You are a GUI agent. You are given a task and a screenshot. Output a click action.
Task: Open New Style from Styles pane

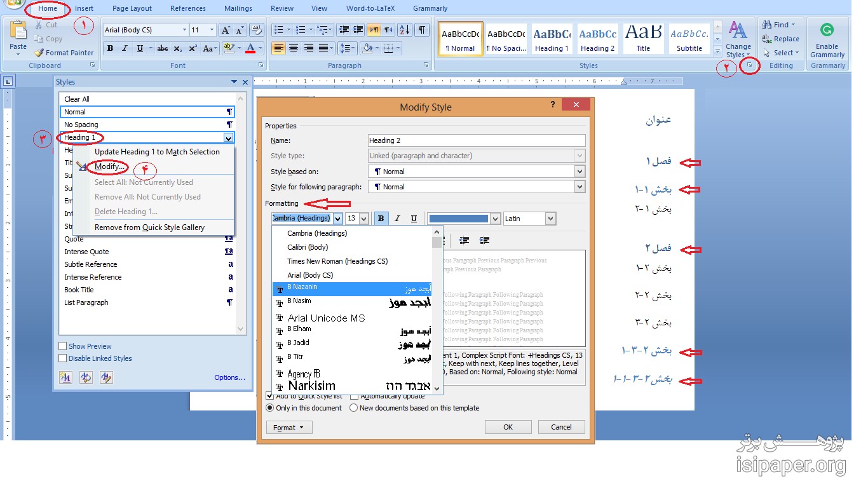click(65, 377)
